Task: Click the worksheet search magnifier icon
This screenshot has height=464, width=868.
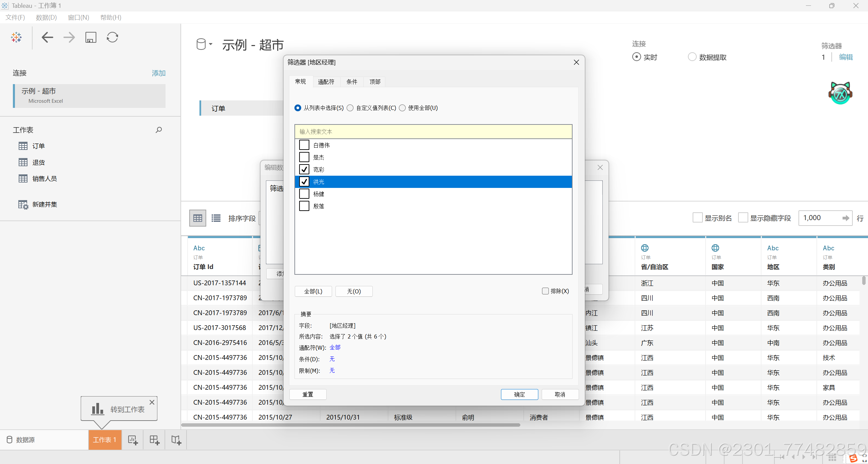Action: pos(158,130)
